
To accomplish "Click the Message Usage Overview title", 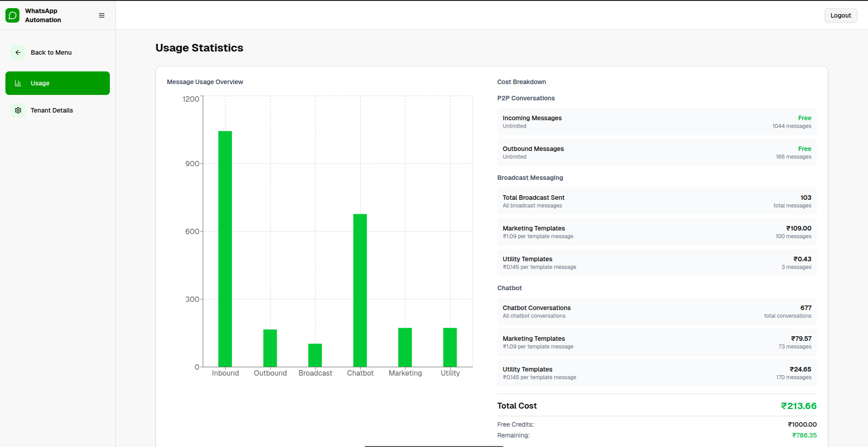I will pyautogui.click(x=205, y=82).
